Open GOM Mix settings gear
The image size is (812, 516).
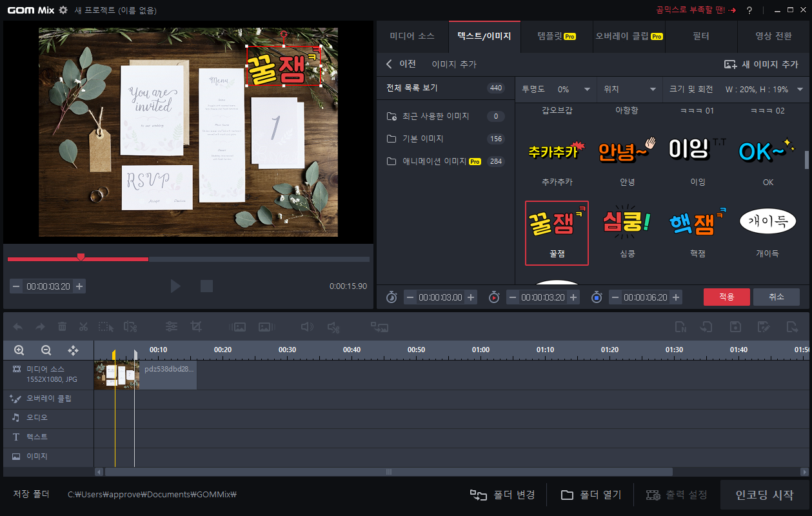(63, 10)
